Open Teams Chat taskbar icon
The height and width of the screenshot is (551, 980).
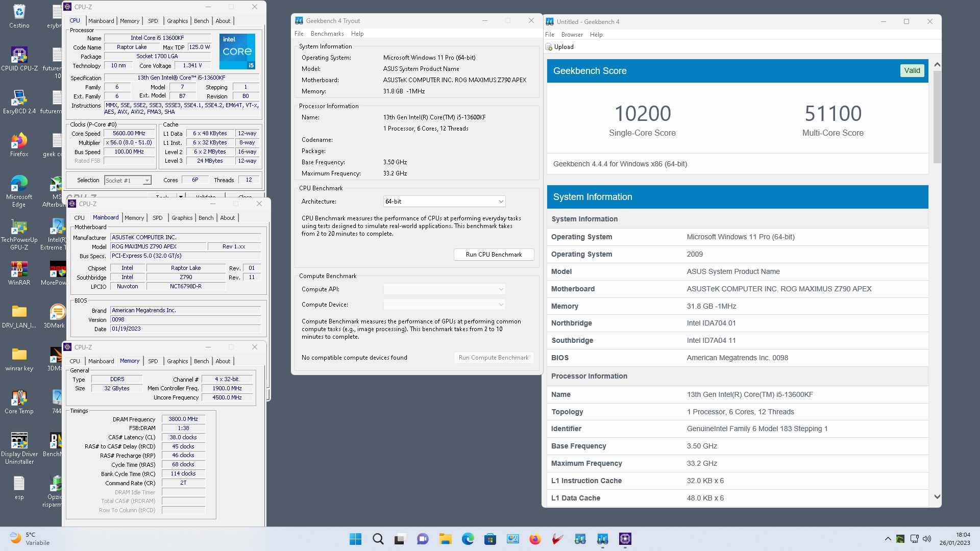point(423,539)
